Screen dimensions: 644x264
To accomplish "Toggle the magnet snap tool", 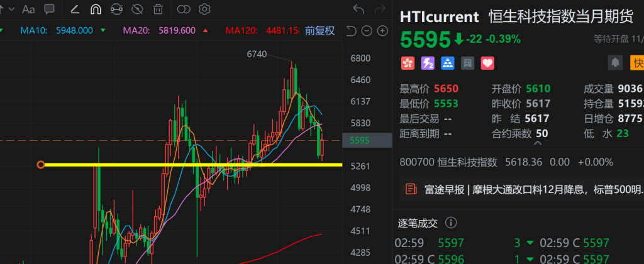I will [x=95, y=9].
